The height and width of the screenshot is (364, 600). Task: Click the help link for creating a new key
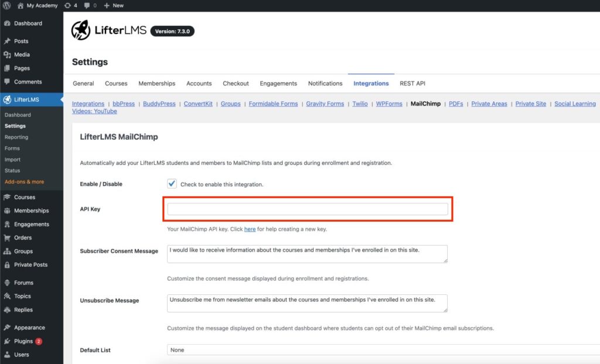pyautogui.click(x=250, y=229)
